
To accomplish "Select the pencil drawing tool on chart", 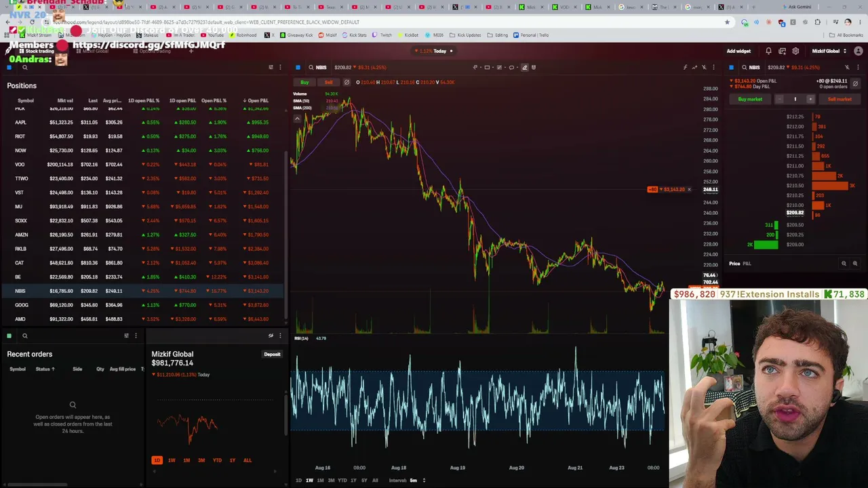I will point(524,67).
